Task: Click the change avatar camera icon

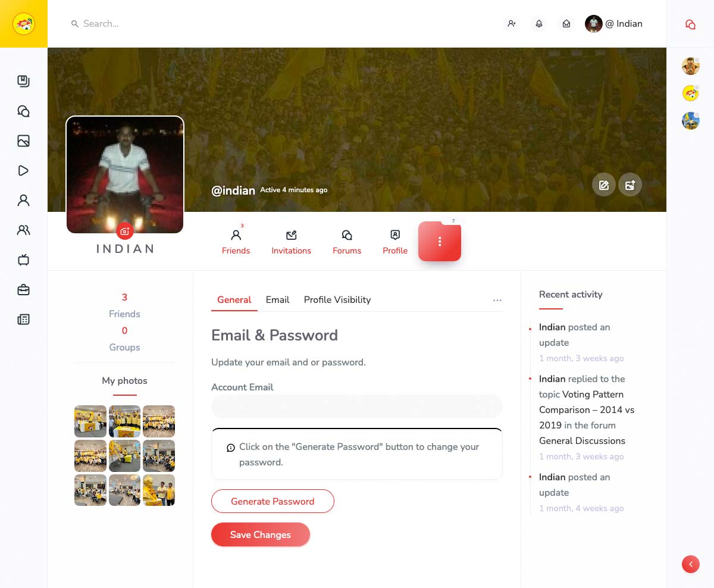Action: (125, 231)
